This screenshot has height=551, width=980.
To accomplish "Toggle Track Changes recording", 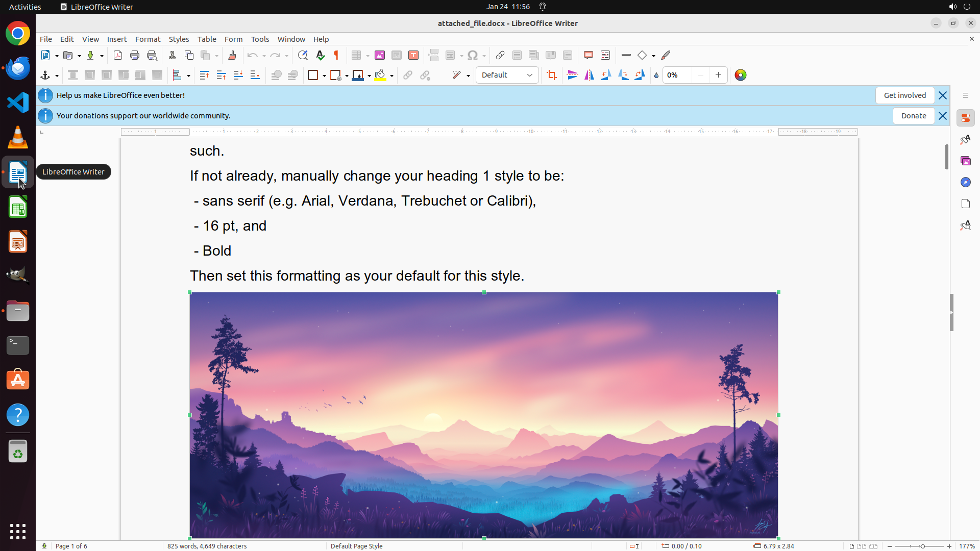I will [605, 56].
